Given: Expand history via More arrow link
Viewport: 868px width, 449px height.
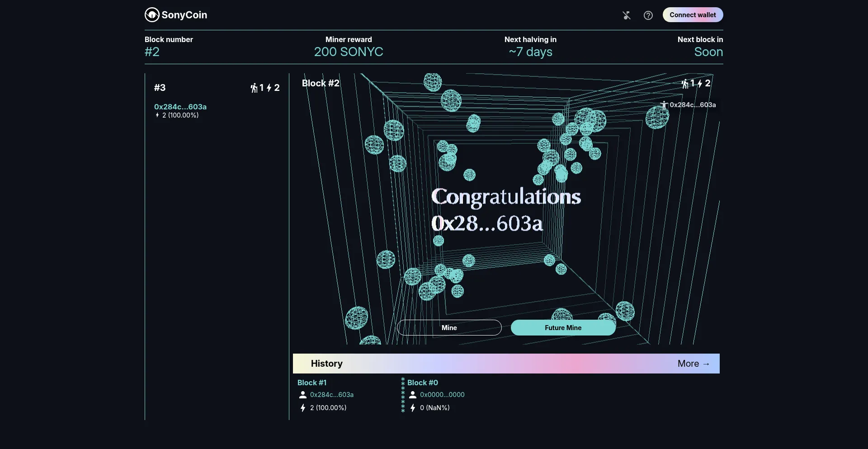Looking at the screenshot, I should tap(693, 364).
